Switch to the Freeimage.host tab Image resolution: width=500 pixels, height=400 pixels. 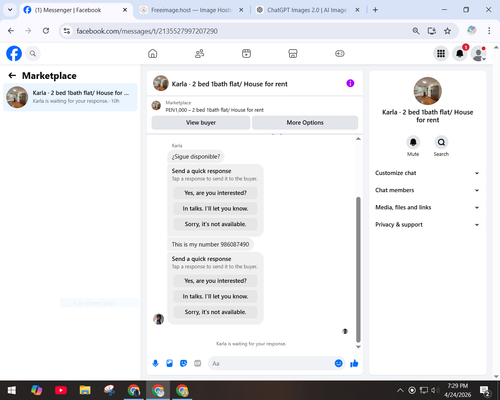[x=192, y=10]
